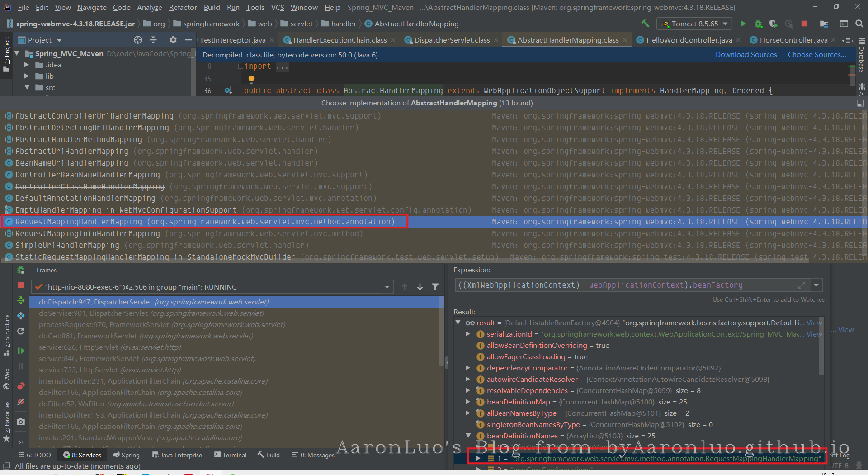
Task: Hide the Project panel with minus icon
Action: coord(189,40)
